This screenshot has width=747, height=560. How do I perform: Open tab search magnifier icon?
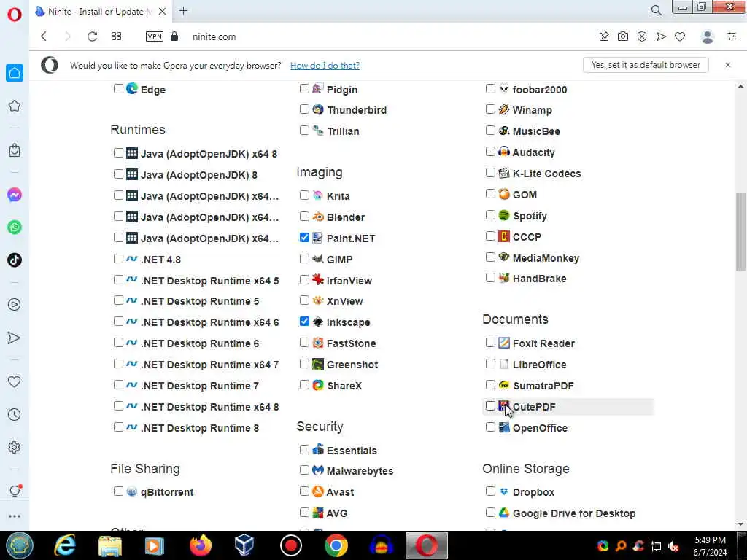click(656, 10)
